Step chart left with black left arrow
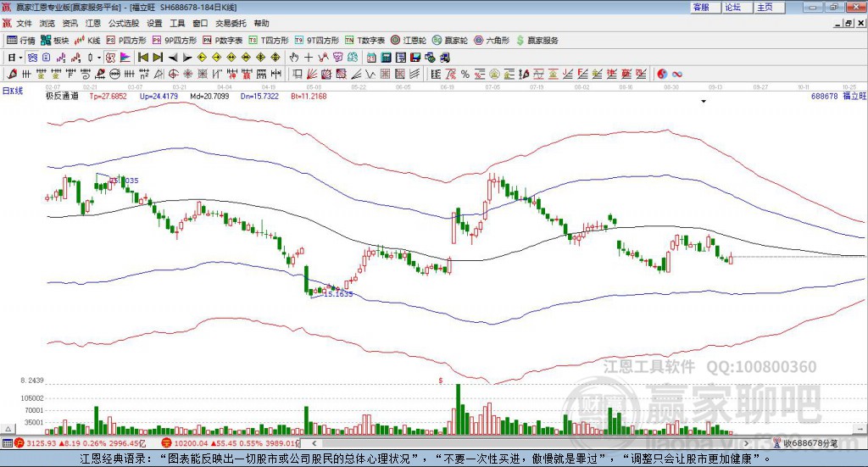Screen dimensions: 868x467 173,58
